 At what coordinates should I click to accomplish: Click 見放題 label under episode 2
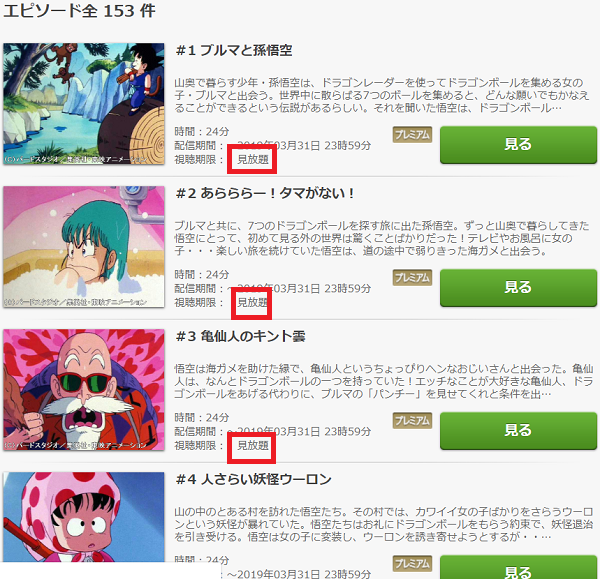pyautogui.click(x=253, y=302)
